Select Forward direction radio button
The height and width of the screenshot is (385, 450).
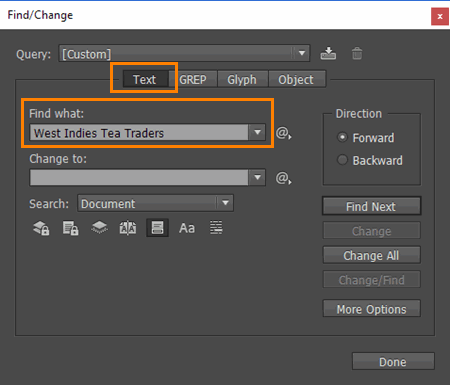click(x=342, y=137)
